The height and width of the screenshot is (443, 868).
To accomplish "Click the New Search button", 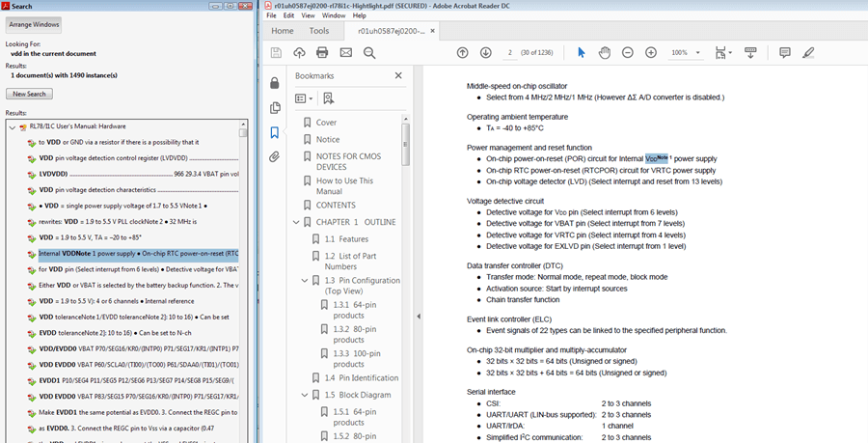I will (x=29, y=95).
